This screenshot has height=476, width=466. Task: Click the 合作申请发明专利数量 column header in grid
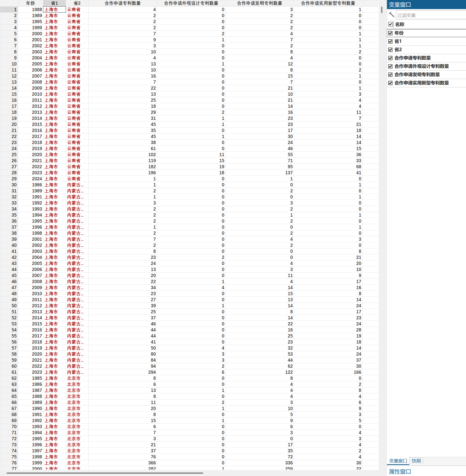tap(259, 3)
